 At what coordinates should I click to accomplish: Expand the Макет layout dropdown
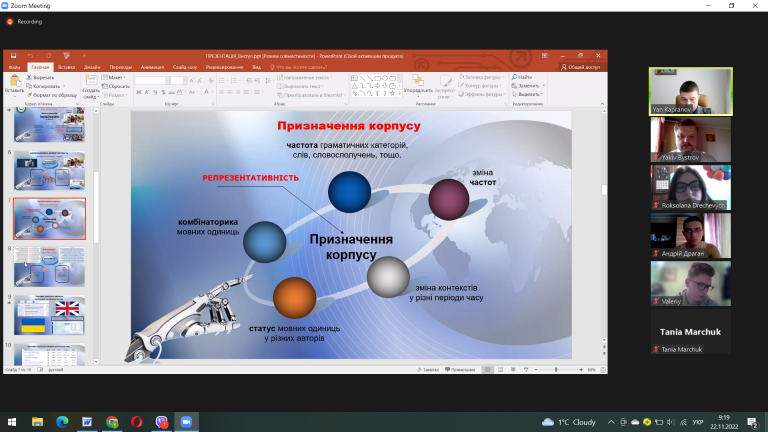coord(114,77)
